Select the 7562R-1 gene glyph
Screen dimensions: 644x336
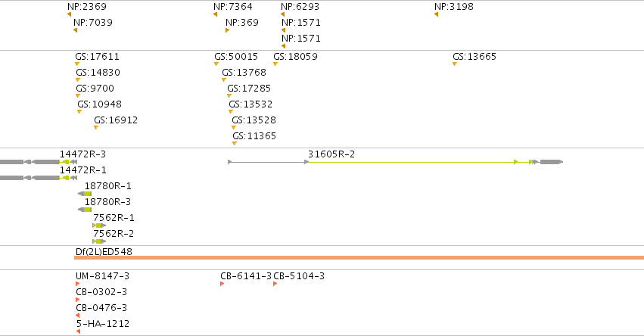[99, 226]
